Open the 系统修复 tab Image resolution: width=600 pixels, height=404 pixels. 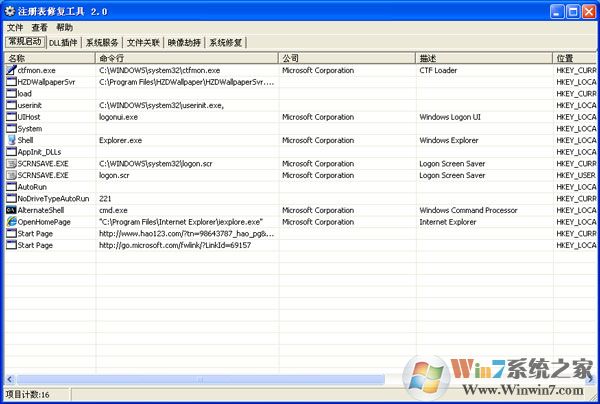tap(226, 42)
